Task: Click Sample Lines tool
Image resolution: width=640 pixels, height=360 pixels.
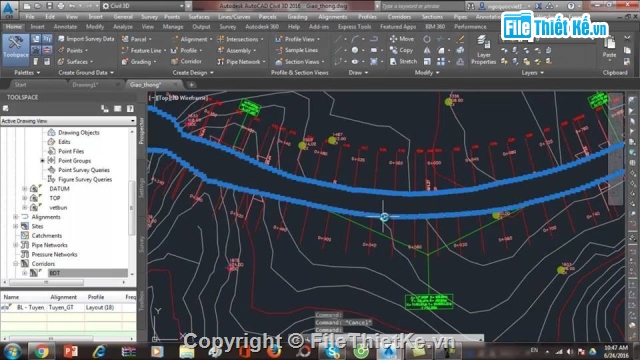Action: click(x=297, y=50)
